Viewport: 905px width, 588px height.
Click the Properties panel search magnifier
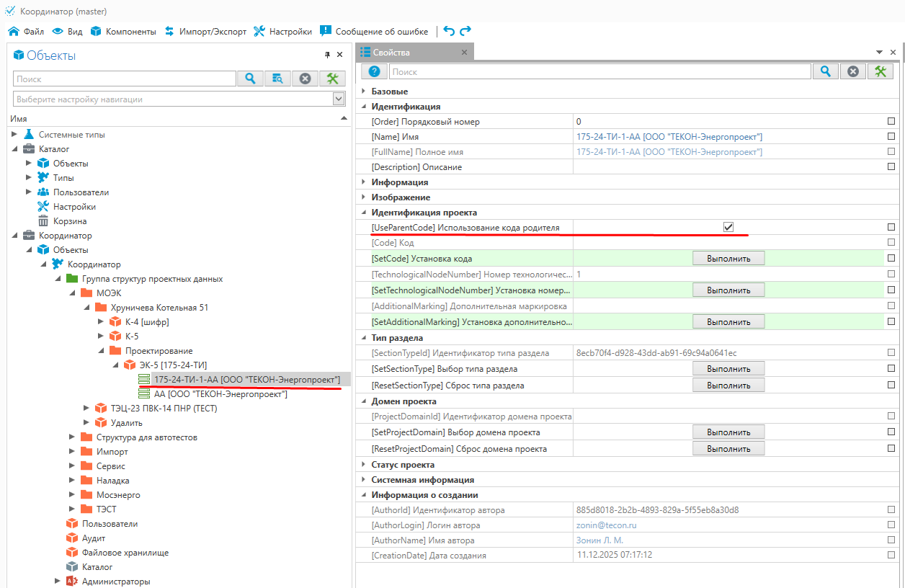pyautogui.click(x=826, y=71)
